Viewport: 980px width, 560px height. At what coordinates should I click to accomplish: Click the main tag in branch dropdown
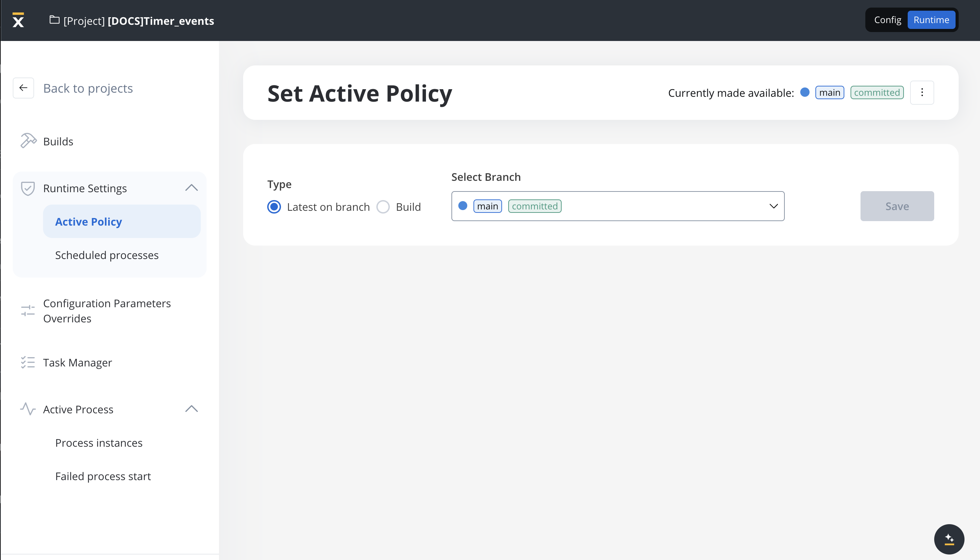click(x=488, y=206)
